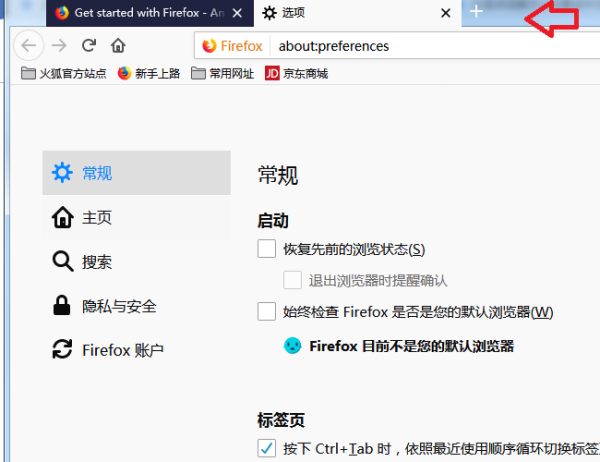Click the sad face default browser icon
This screenshot has height=462, width=600.
click(x=293, y=346)
